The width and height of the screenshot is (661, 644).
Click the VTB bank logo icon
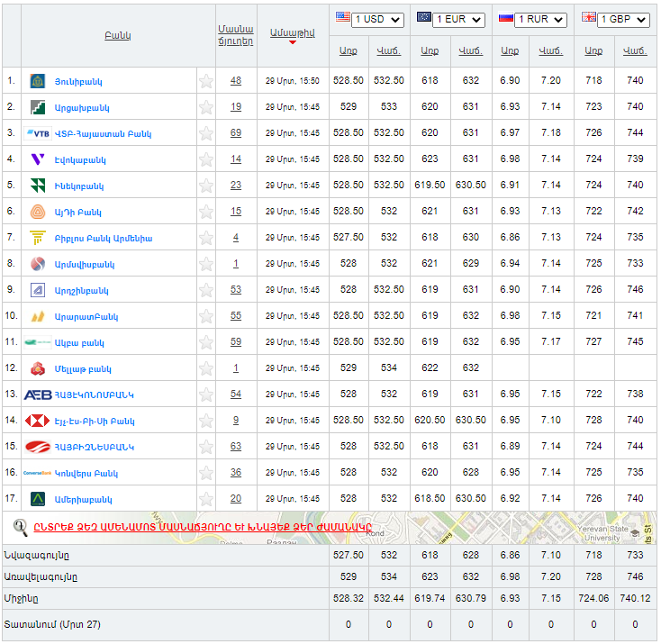click(x=38, y=133)
